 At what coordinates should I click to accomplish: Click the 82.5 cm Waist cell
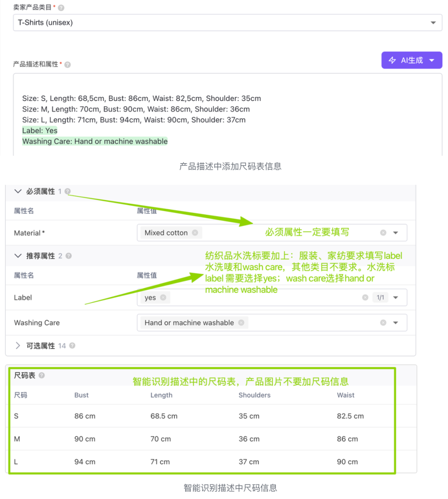click(350, 416)
